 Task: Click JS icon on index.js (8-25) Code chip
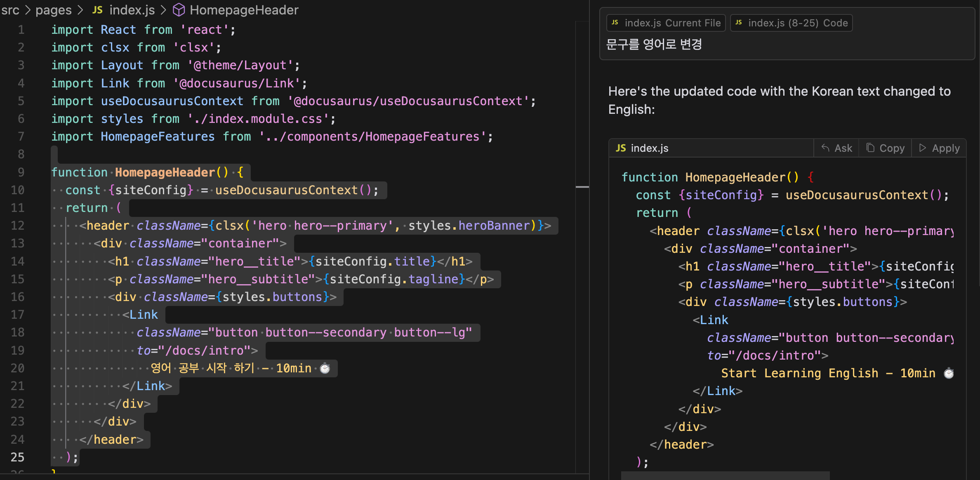tap(739, 23)
